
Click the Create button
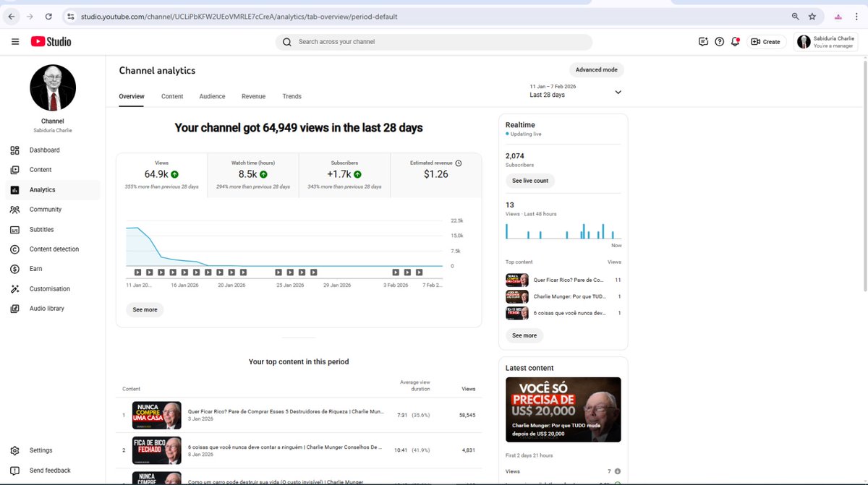coord(766,42)
